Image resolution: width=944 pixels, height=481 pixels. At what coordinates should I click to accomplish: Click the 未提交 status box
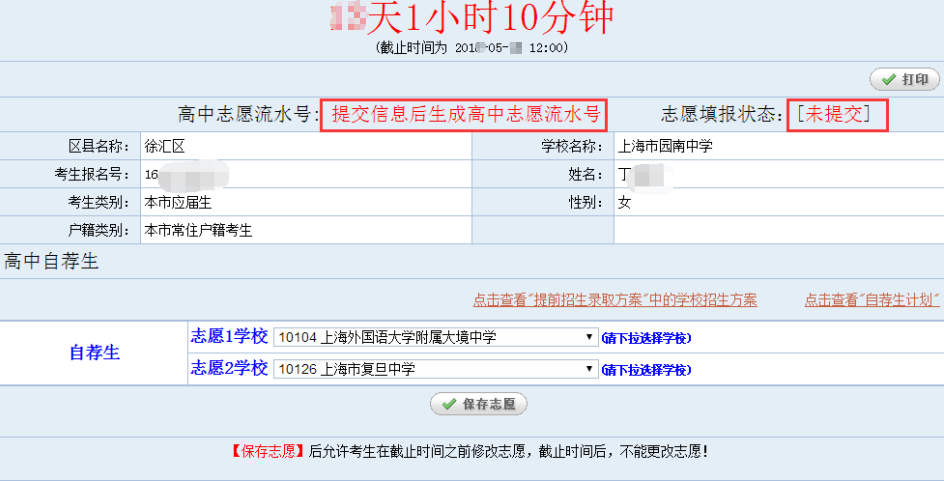tap(838, 115)
